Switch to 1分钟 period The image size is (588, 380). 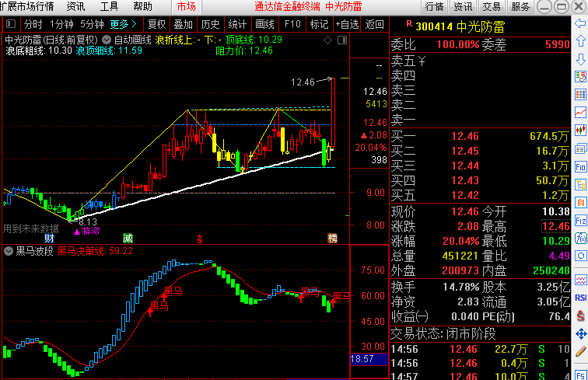[61, 24]
